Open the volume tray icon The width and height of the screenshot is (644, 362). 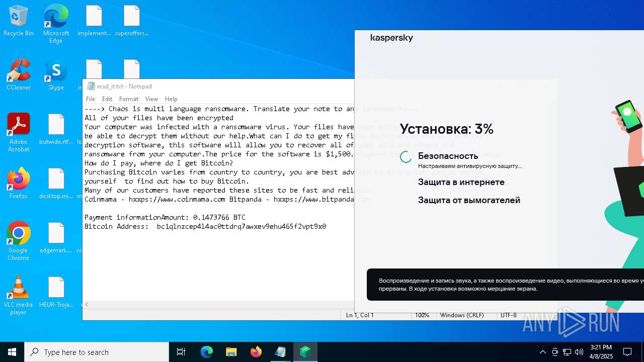579,352
